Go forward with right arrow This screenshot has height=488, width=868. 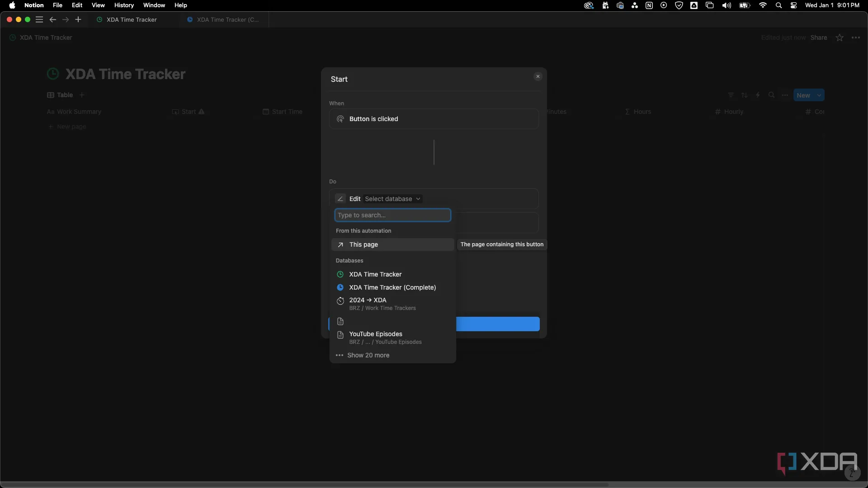click(66, 19)
